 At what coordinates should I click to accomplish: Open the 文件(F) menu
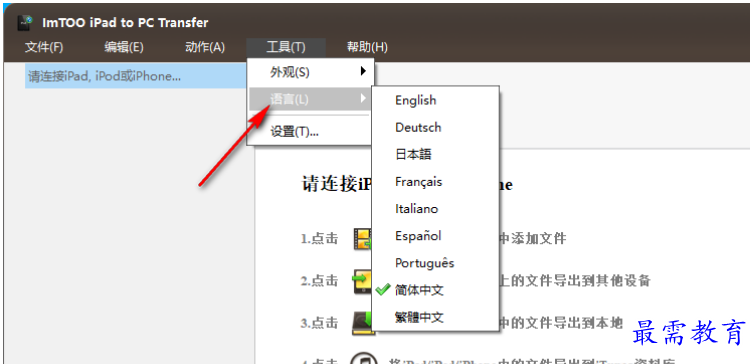coord(44,47)
